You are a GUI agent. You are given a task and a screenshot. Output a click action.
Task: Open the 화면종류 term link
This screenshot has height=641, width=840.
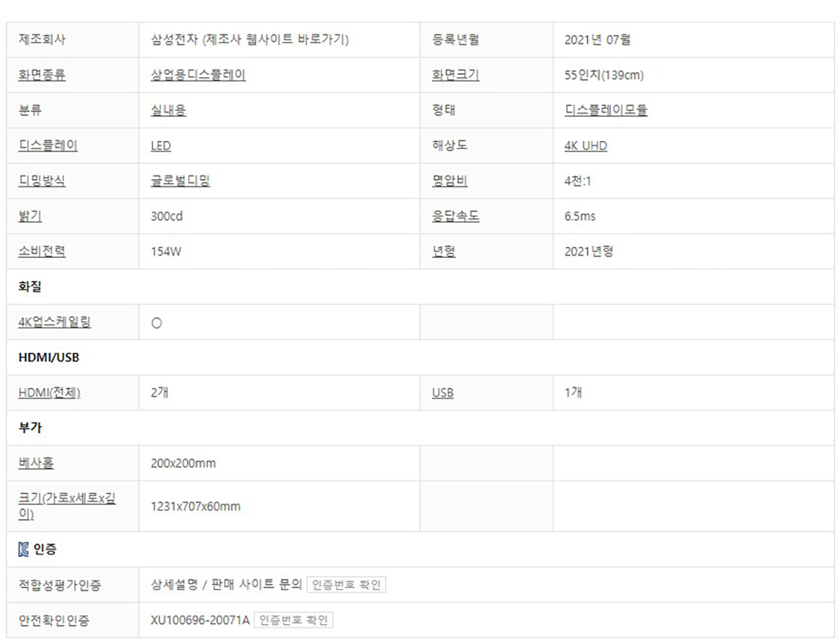42,75
